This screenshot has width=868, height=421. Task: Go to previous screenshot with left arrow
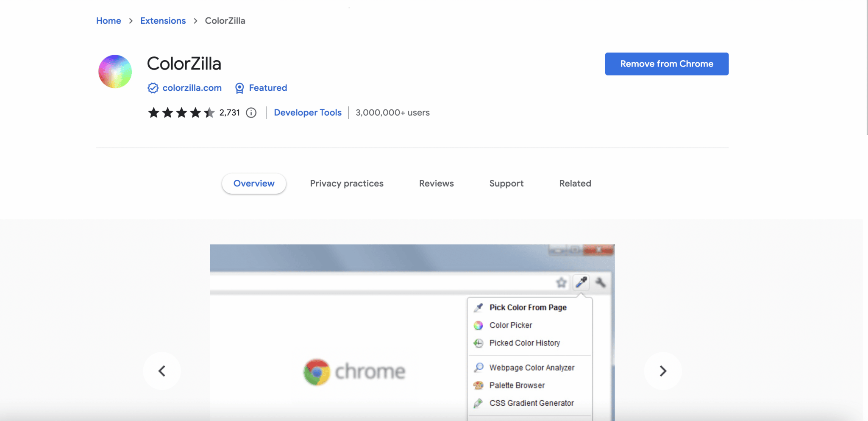click(x=162, y=370)
